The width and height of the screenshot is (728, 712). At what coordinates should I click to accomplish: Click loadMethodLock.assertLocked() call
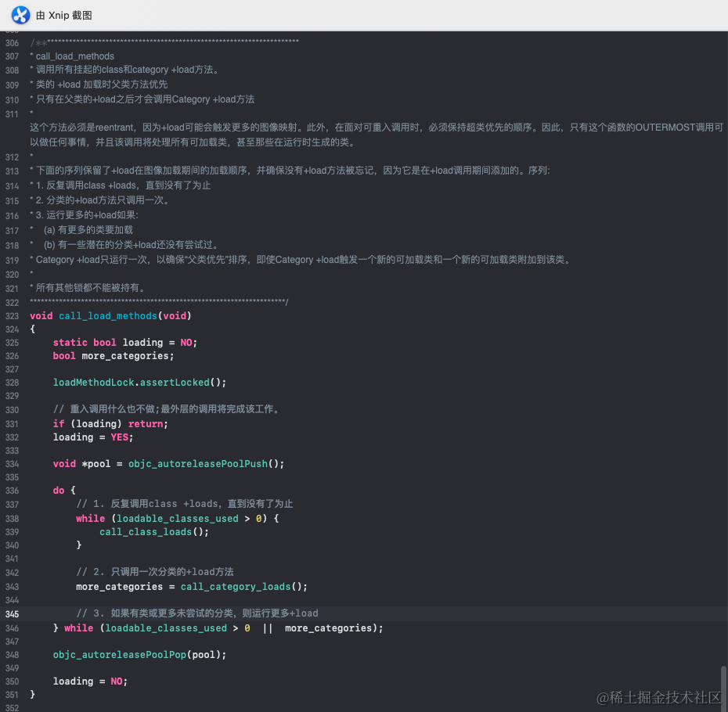[x=139, y=383]
